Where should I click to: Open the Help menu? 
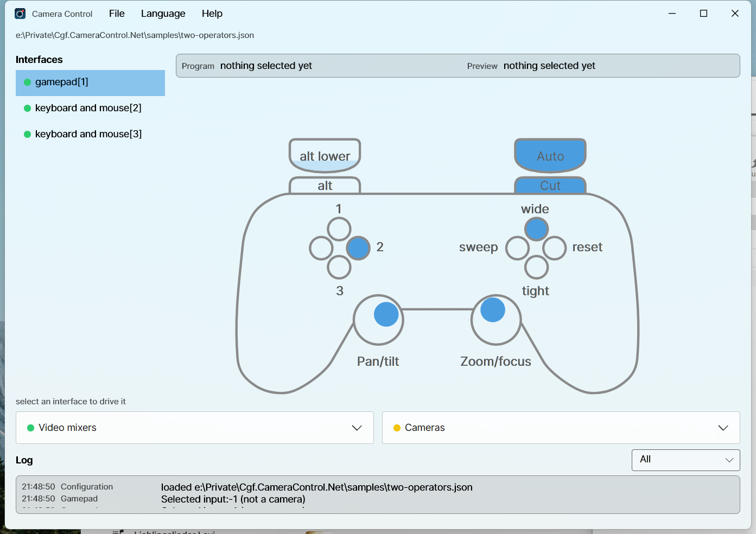pos(212,14)
